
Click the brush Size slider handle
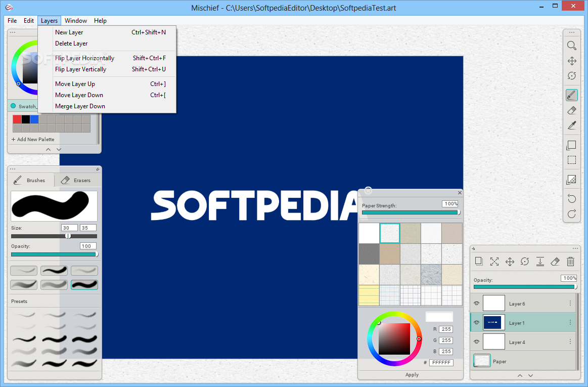click(x=68, y=236)
